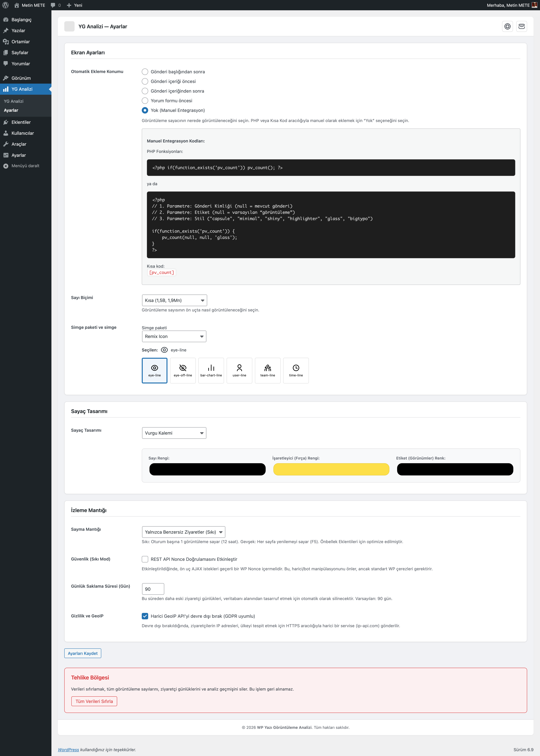Pick the user-line icon tile
This screenshot has width=540, height=756.
239,370
